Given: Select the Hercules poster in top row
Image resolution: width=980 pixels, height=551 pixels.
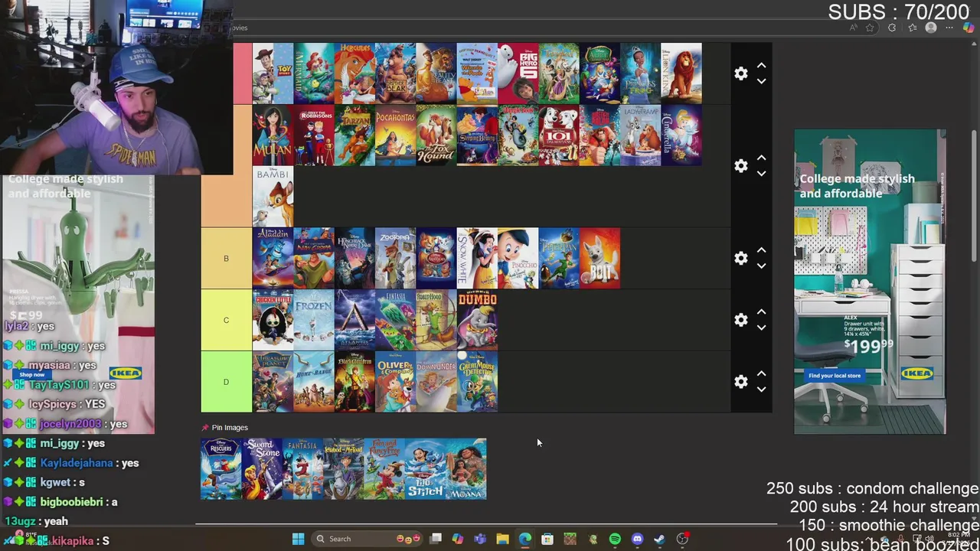Looking at the screenshot, I should point(354,73).
